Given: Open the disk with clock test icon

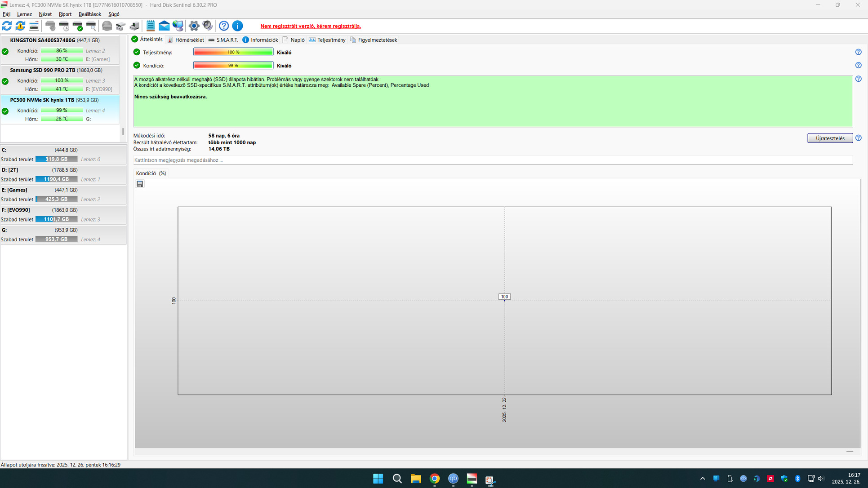Looking at the screenshot, I should (64, 26).
